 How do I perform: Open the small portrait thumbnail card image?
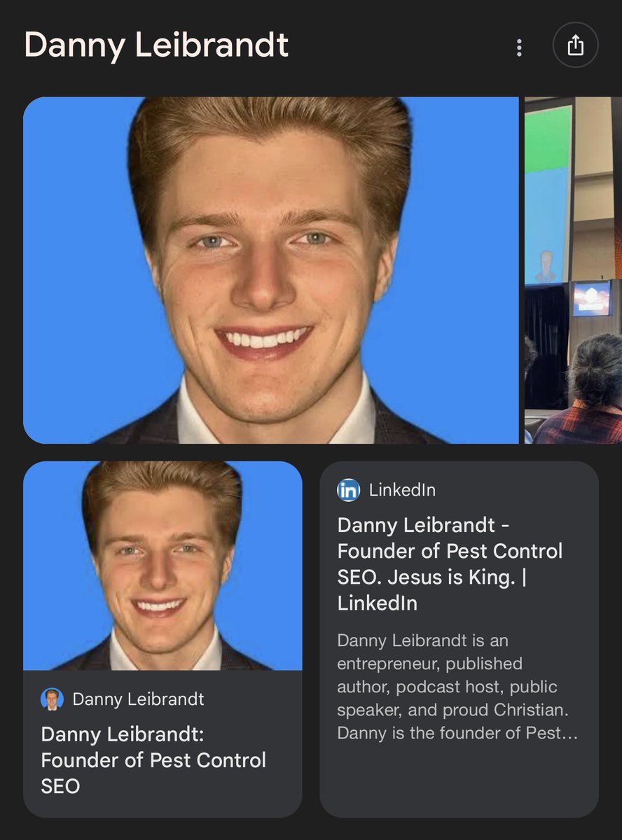[x=163, y=566]
